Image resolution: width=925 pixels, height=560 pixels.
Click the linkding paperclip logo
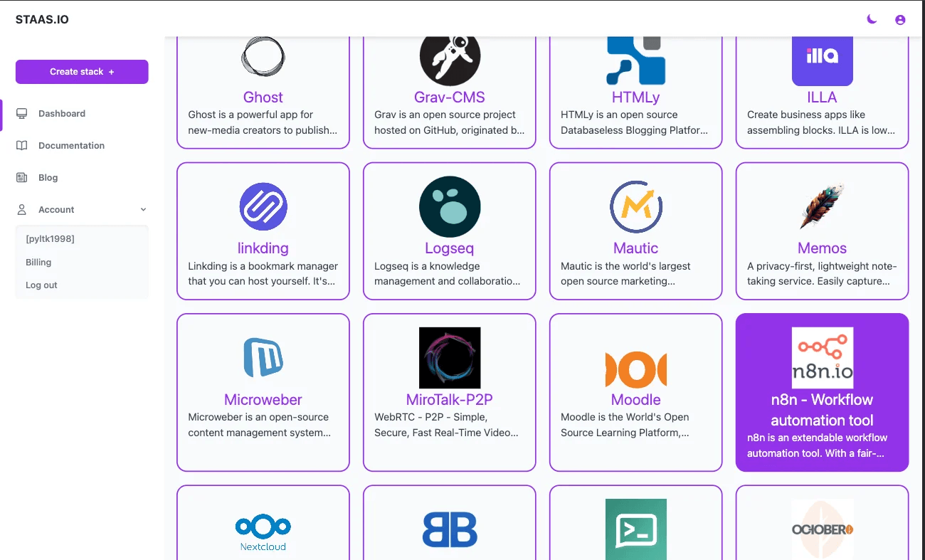click(x=263, y=207)
